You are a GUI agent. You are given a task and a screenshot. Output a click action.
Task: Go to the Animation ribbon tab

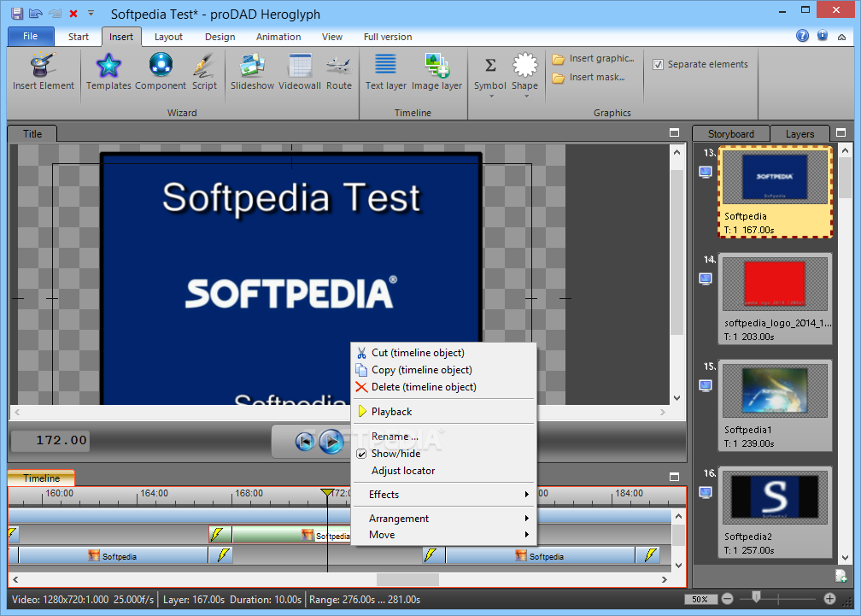coord(278,37)
